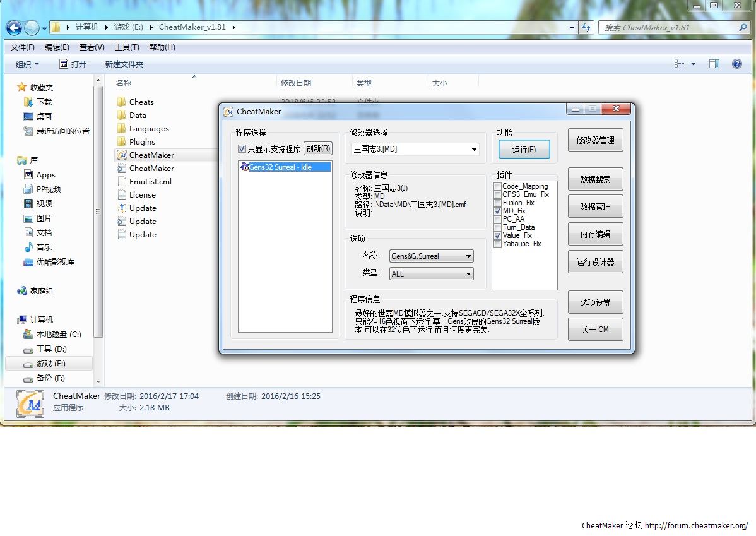
Task: Expand the ALL type dropdown
Action: pos(468,274)
